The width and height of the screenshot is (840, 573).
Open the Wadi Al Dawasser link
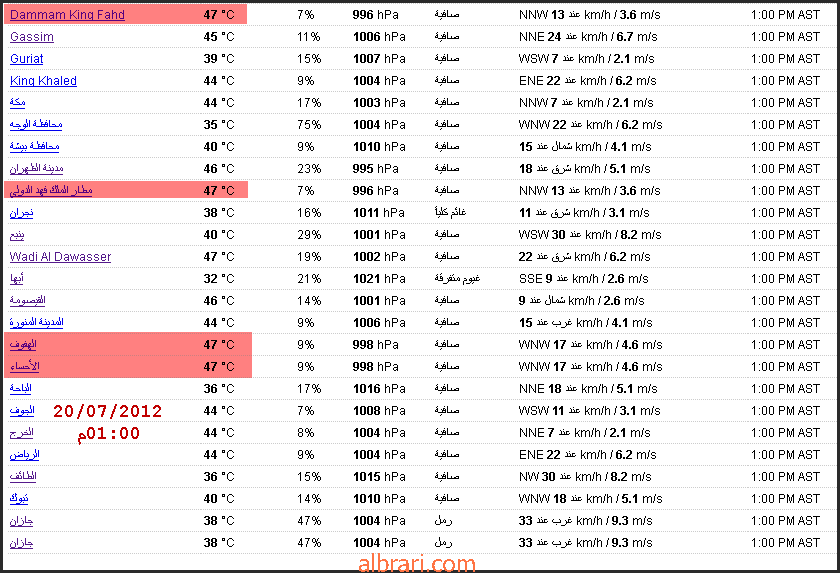(60, 257)
